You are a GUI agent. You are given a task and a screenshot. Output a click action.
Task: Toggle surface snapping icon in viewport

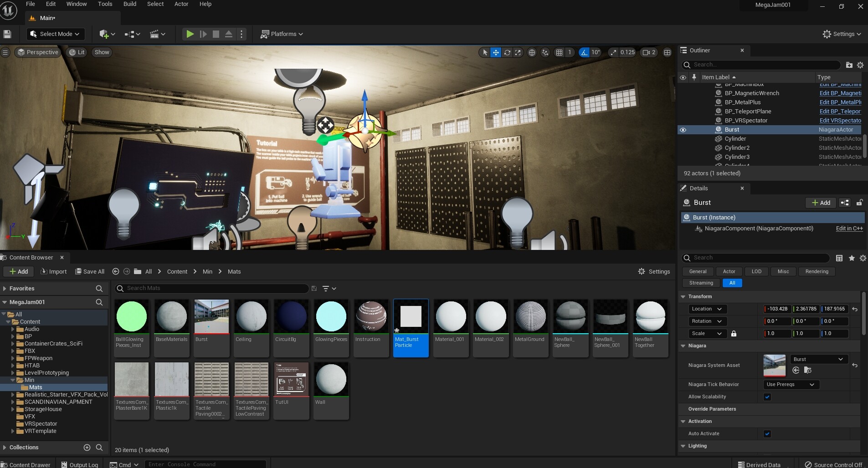point(545,53)
